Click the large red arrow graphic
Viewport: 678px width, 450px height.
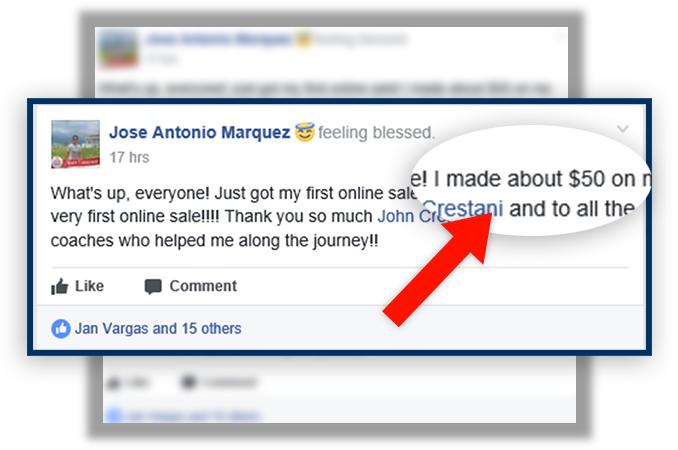coord(438,268)
